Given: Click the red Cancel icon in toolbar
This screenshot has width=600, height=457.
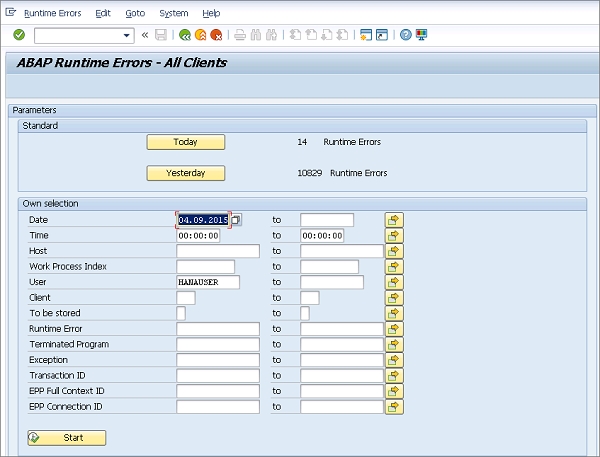Looking at the screenshot, I should (x=216, y=35).
